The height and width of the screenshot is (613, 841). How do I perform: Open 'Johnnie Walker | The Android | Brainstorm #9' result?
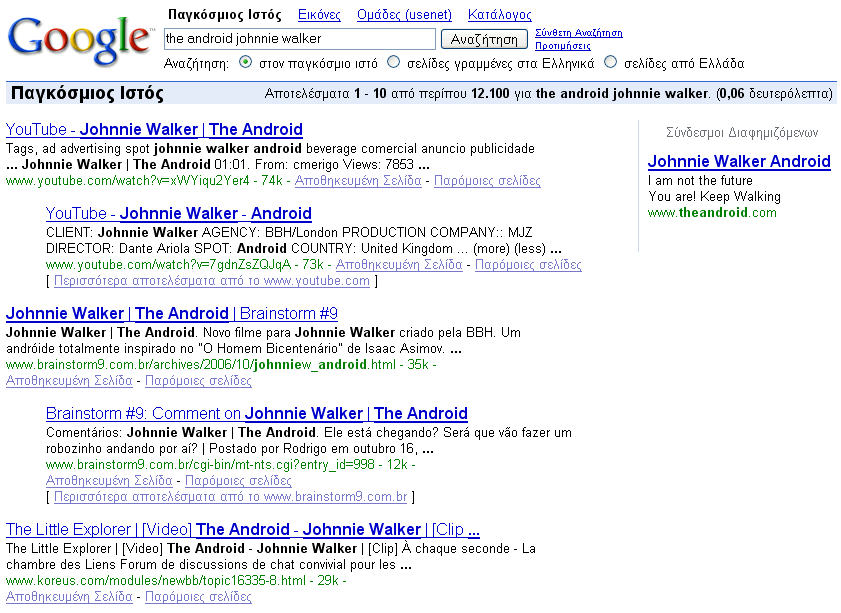(x=172, y=313)
